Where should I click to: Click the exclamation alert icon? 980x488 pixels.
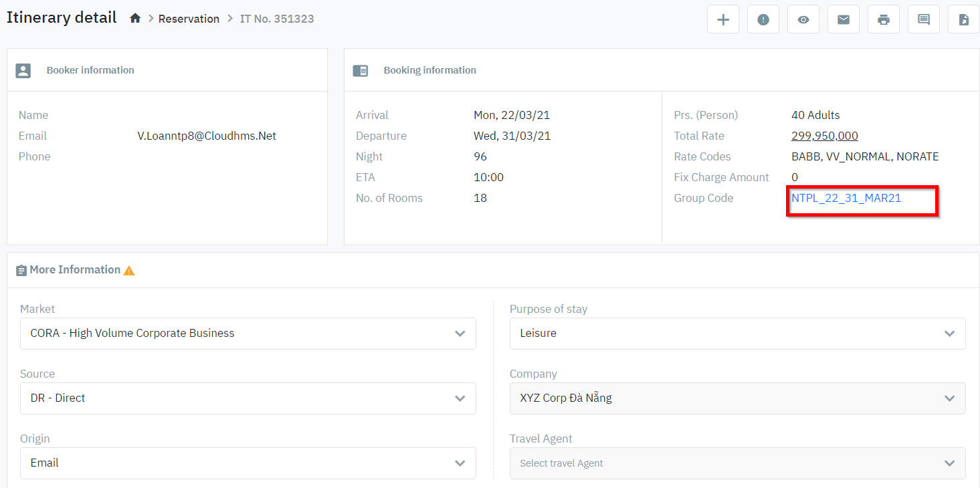point(763,19)
